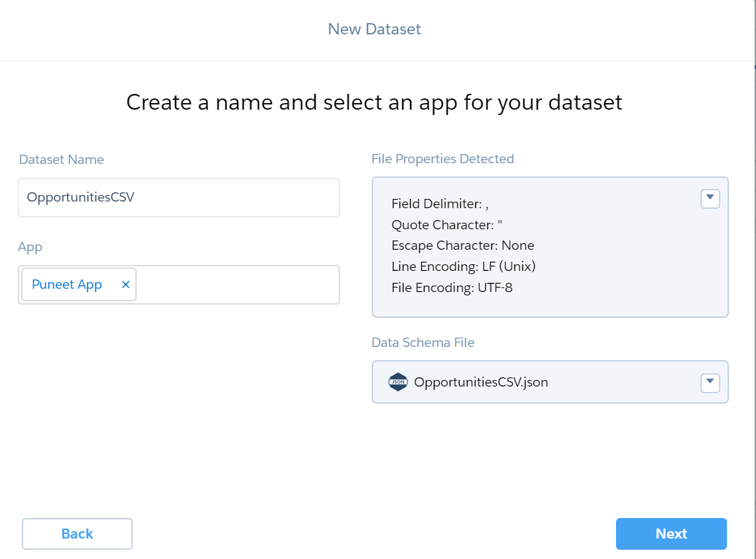Viewport: 756px width, 559px height.
Task: Click the Dataset Name label
Action: (61, 159)
